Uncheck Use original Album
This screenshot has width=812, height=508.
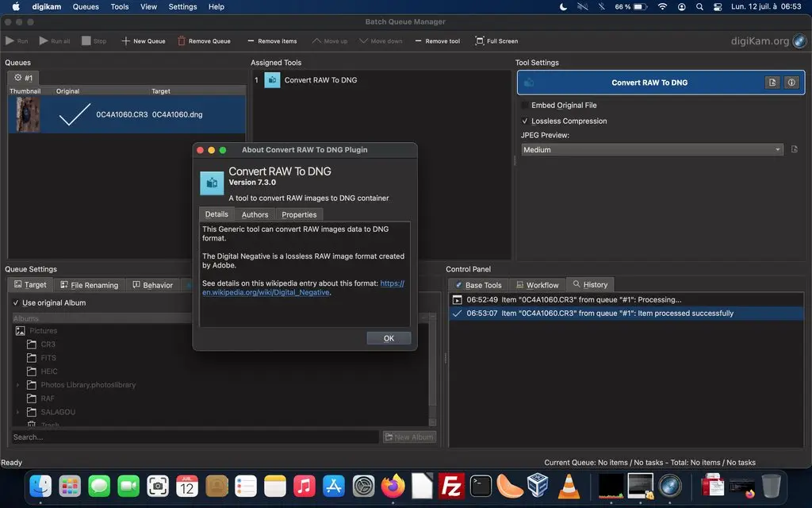[17, 302]
